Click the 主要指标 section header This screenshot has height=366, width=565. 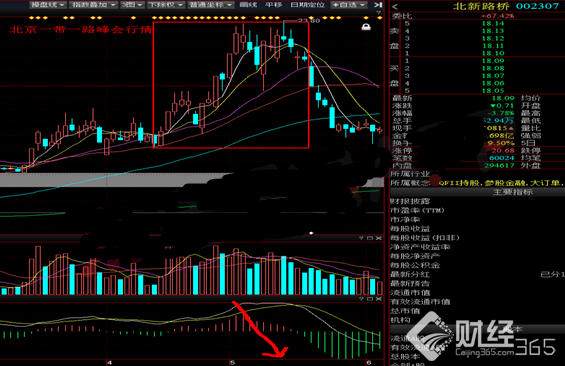tap(512, 192)
